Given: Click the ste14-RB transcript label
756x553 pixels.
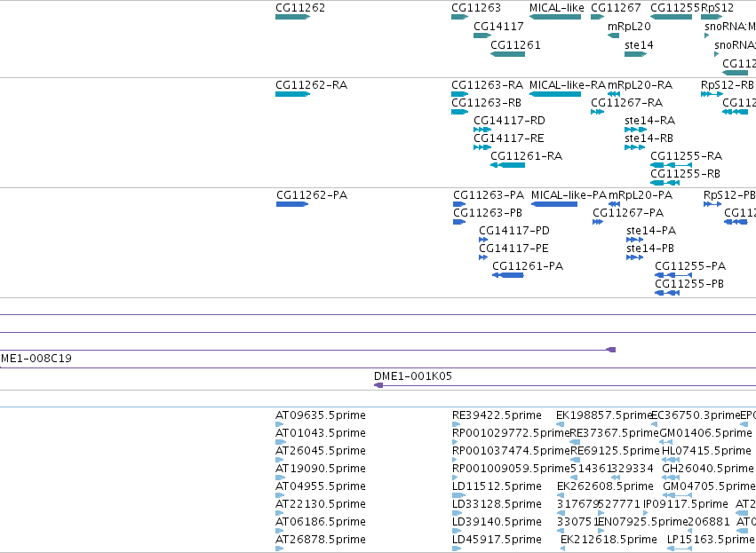Looking at the screenshot, I should pos(649,138).
